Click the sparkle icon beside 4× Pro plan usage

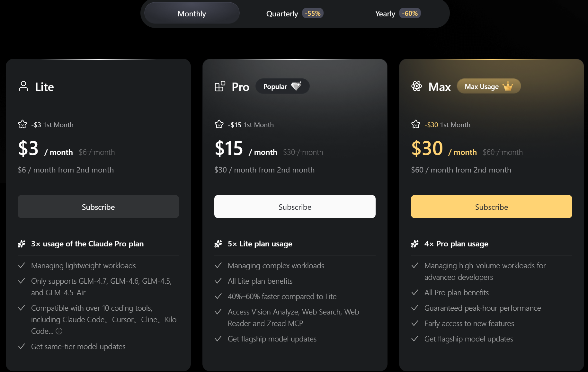(415, 244)
